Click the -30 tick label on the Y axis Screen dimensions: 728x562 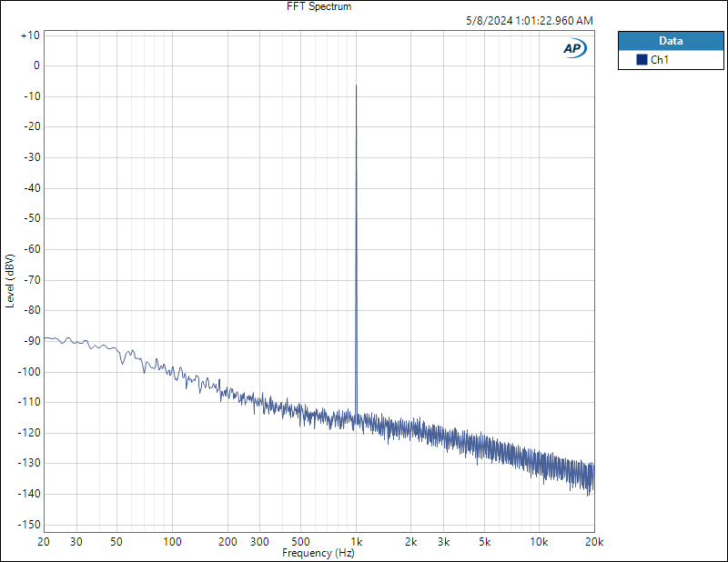click(32, 157)
